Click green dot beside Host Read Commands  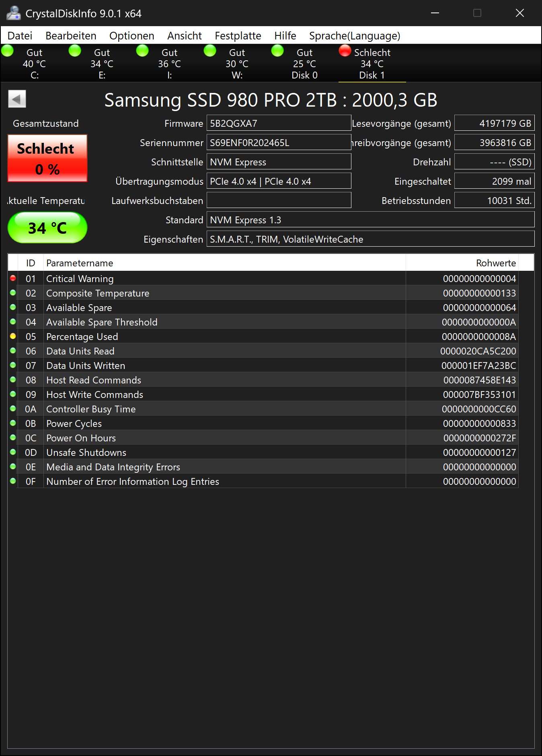(x=13, y=380)
